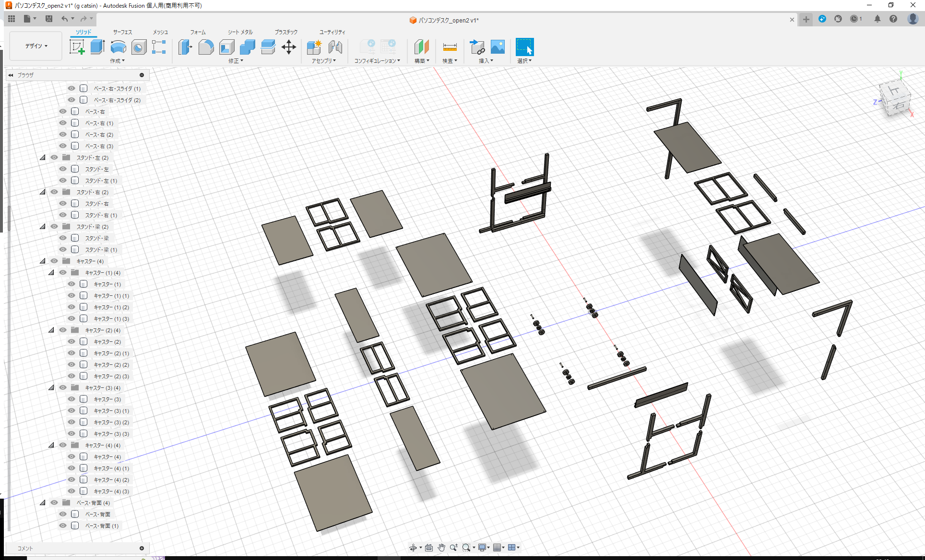Add a comment via the コメント panel
Viewport: 925px width, 560px height.
(x=142, y=548)
